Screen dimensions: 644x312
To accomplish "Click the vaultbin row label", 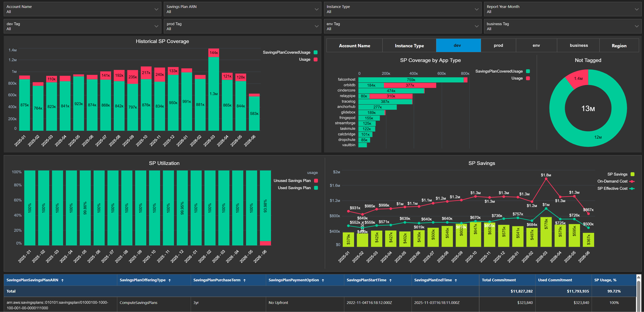I will (x=349, y=145).
